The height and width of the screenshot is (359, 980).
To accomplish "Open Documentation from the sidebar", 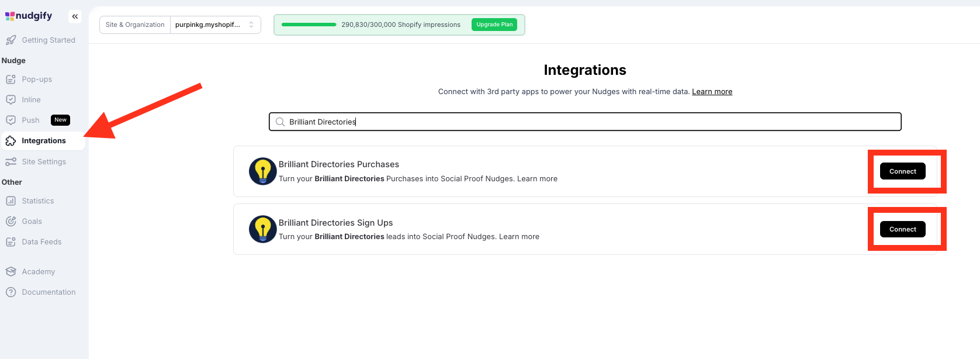I will point(49,292).
